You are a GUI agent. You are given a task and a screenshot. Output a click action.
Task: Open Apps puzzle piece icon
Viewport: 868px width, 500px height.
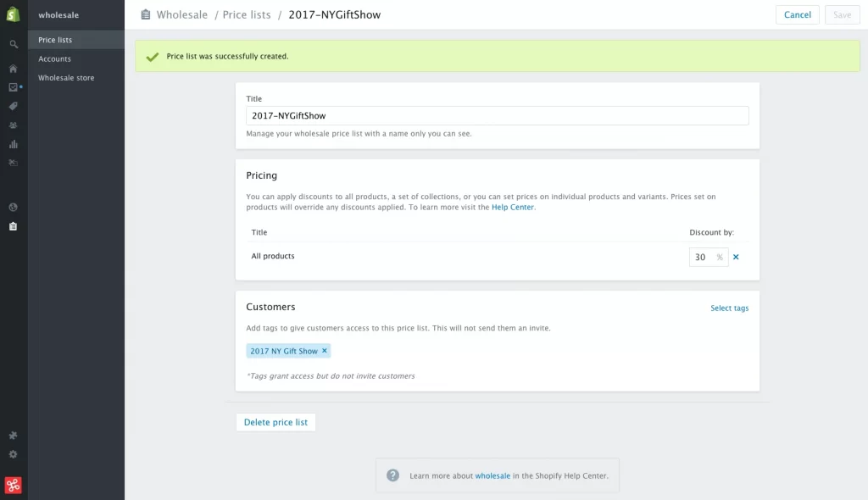point(14,436)
